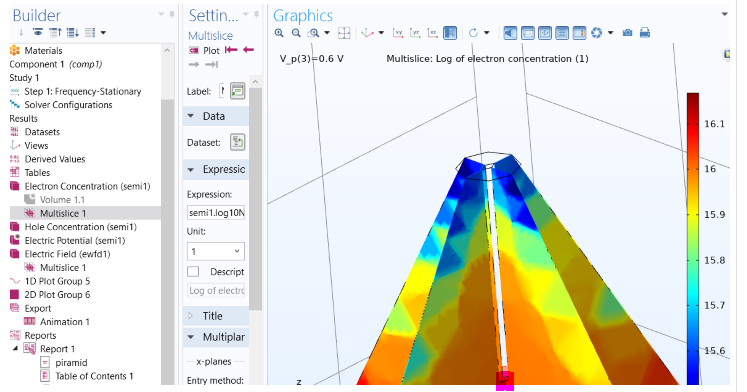The height and width of the screenshot is (392, 747).
Task: Click the Expression input field
Action: point(216,212)
